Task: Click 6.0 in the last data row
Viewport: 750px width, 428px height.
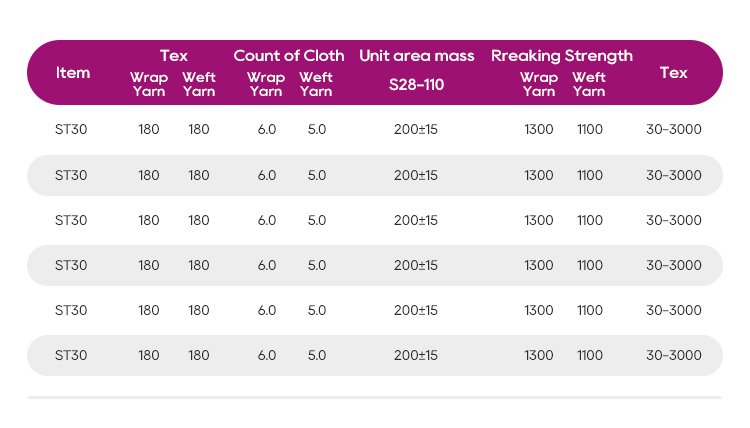Action: [267, 355]
